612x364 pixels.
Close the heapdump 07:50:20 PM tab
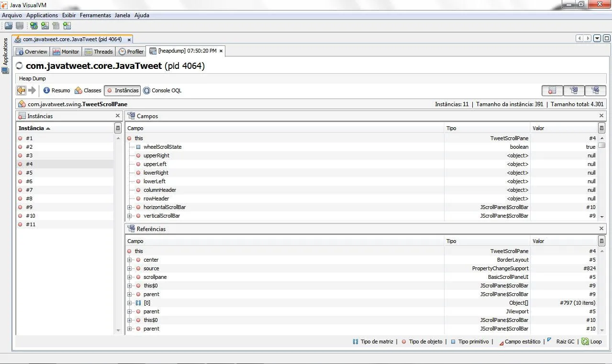click(x=221, y=51)
